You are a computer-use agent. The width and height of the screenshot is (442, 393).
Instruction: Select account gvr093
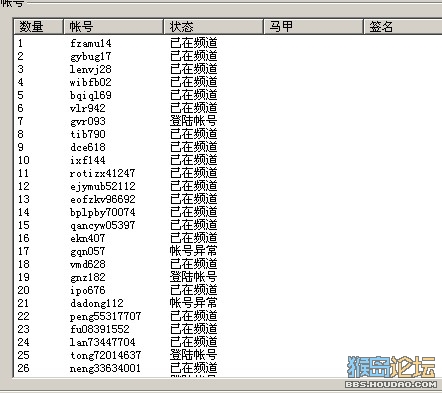(x=88, y=121)
